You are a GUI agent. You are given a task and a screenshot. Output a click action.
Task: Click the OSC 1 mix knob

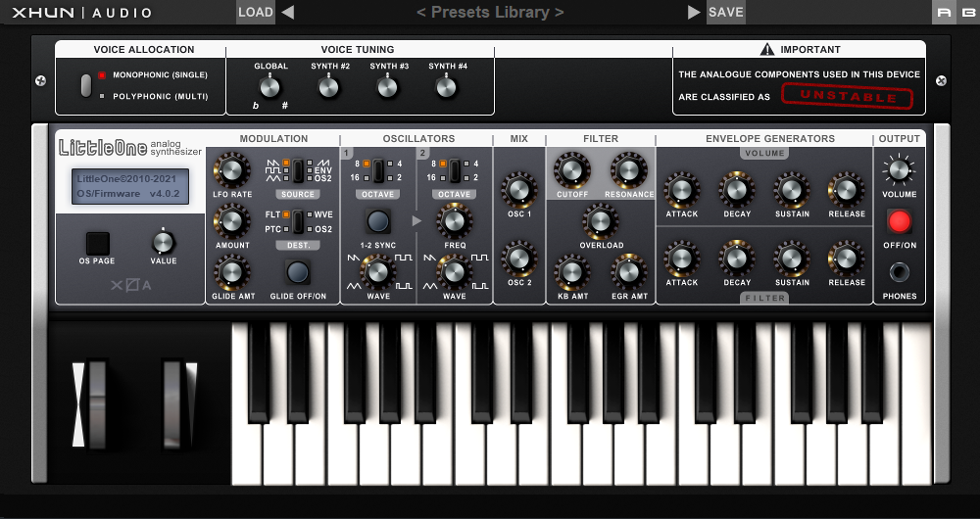(518, 189)
